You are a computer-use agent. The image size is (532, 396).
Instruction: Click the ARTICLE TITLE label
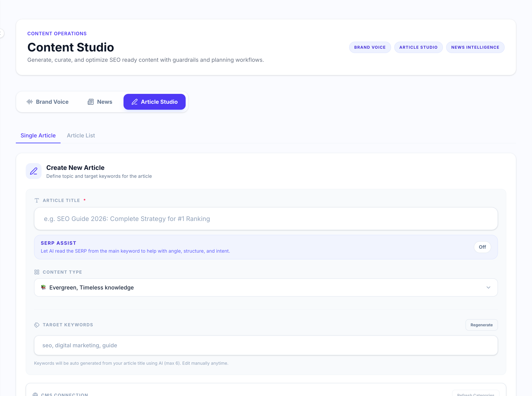61,200
